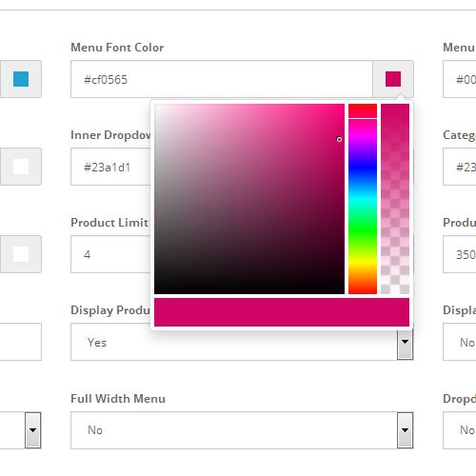Click the partially visible field showing 350
476x476 pixels.
pyautogui.click(x=460, y=254)
